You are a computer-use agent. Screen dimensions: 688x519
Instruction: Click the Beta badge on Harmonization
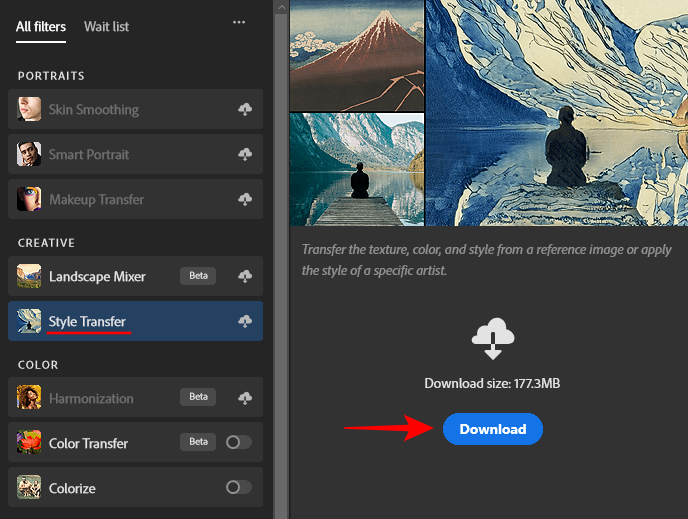(198, 397)
